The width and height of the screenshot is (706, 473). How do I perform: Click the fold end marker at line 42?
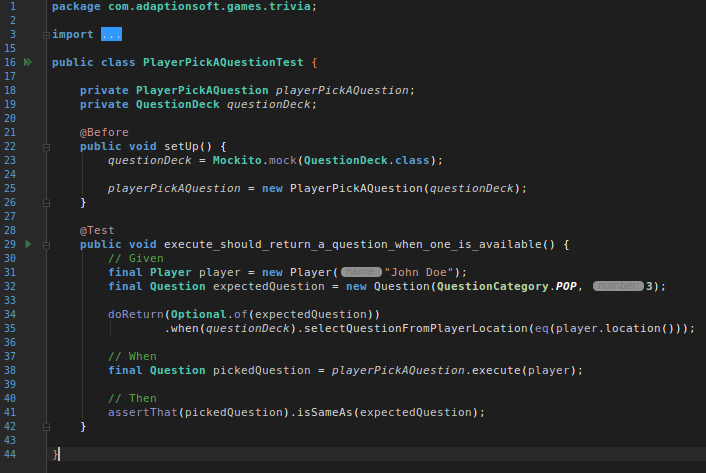point(46,427)
